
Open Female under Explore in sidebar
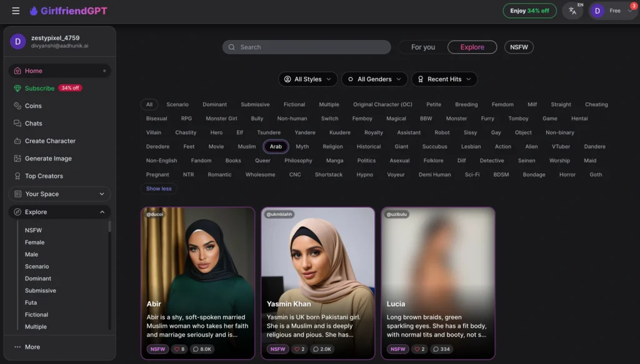coord(35,242)
